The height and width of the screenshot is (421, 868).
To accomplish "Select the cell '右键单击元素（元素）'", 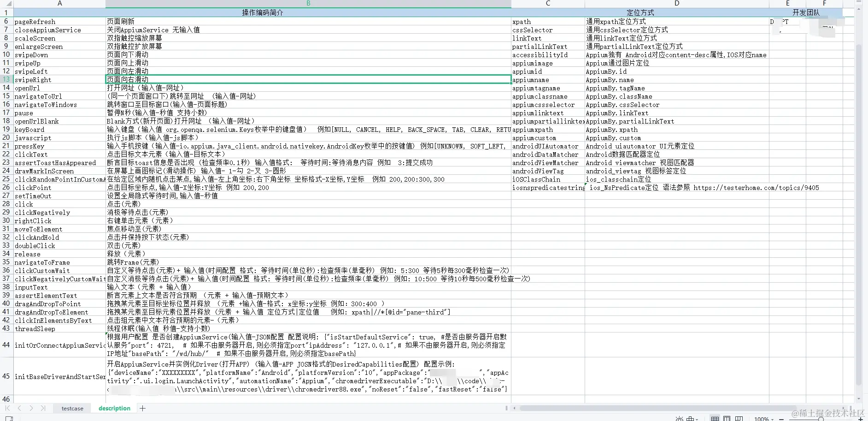I will point(308,220).
